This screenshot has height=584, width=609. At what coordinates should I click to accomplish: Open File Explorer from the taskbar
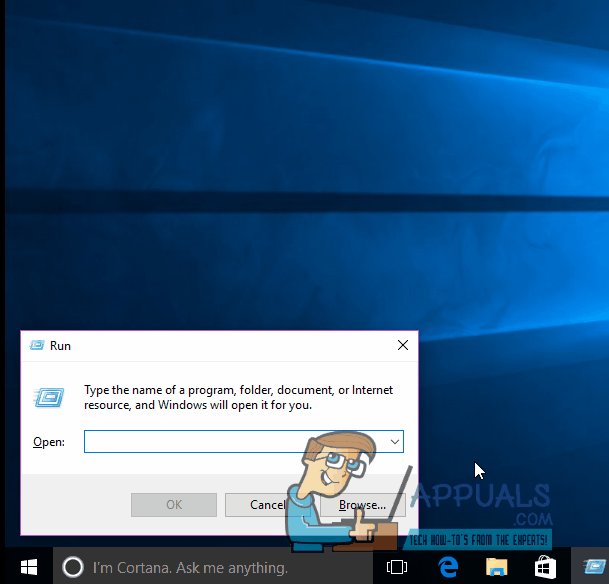pyautogui.click(x=496, y=567)
